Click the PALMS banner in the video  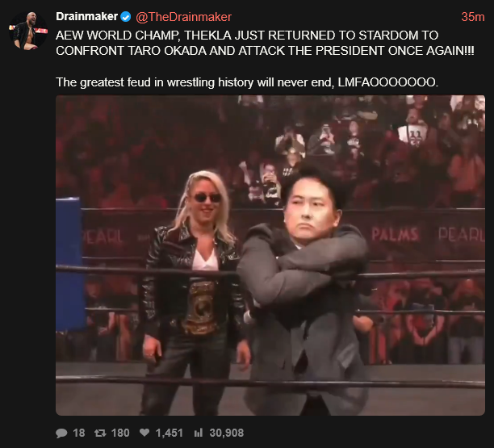[395, 234]
